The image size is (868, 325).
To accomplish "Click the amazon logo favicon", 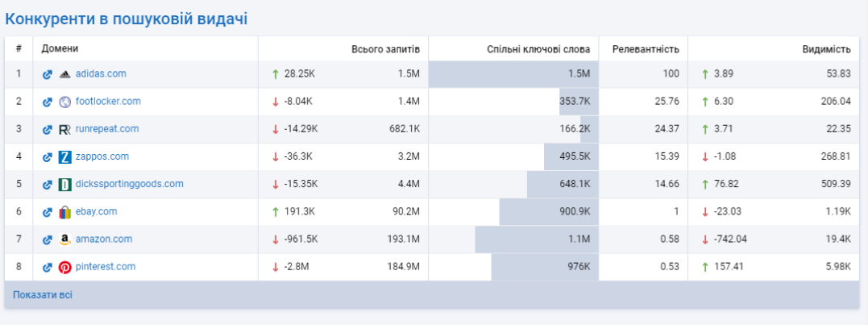I will [x=64, y=240].
